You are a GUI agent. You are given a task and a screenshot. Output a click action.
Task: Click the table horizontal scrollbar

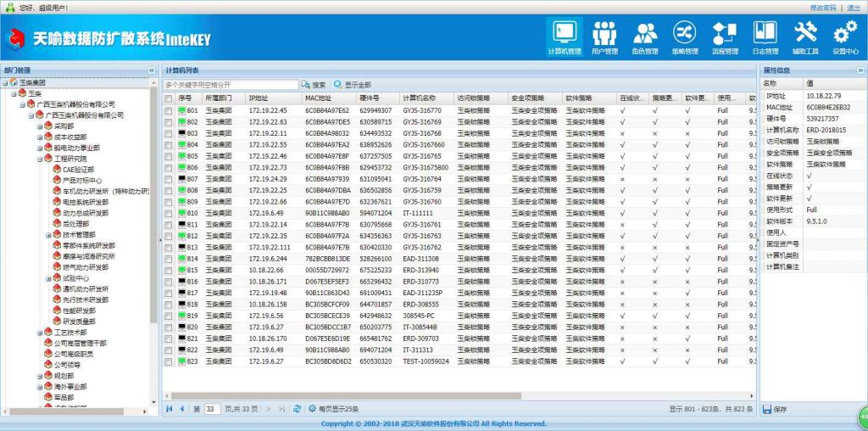346,396
